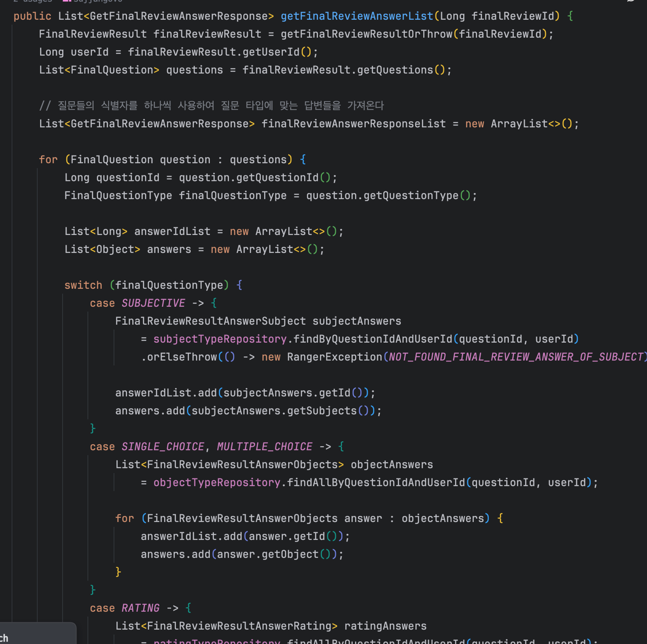Image resolution: width=647 pixels, height=644 pixels.
Task: Click the getSubjects method call
Action: pyautogui.click(x=322, y=411)
